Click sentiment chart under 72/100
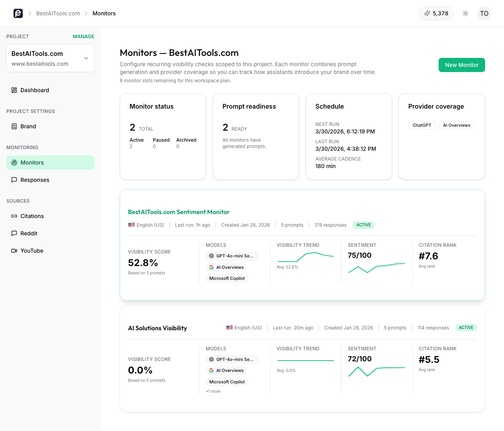This screenshot has height=431, width=504. click(376, 372)
